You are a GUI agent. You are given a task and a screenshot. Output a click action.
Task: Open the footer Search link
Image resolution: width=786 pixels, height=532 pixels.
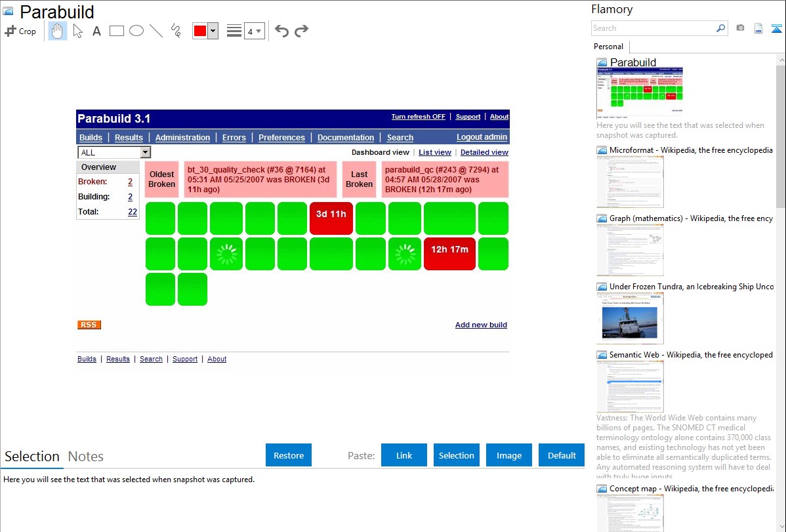(x=151, y=359)
